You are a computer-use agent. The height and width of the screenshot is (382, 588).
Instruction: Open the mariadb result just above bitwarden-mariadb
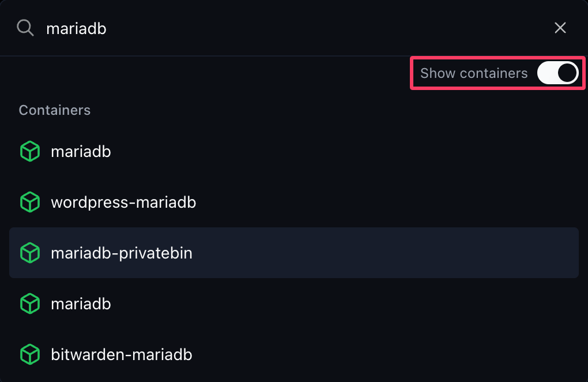click(x=294, y=304)
